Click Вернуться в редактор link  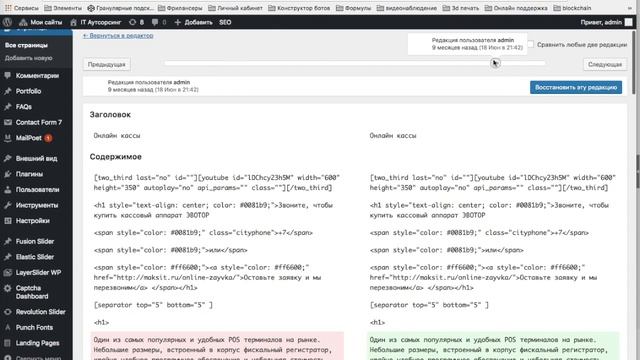(118, 36)
